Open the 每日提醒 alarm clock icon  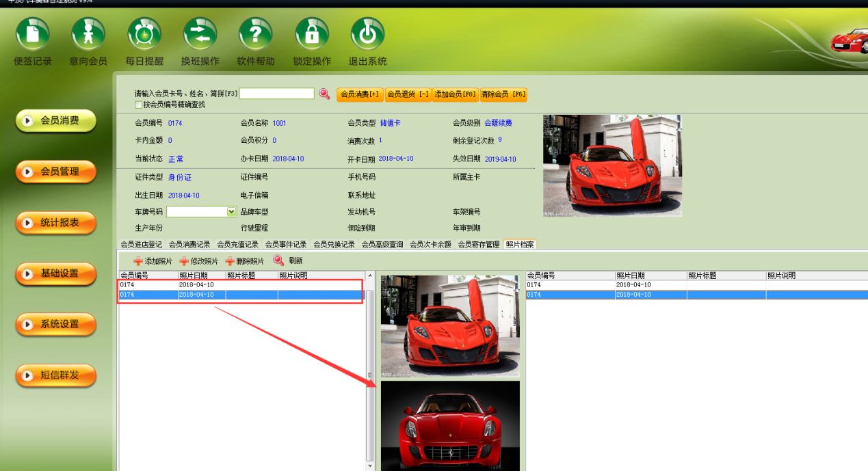[x=144, y=34]
